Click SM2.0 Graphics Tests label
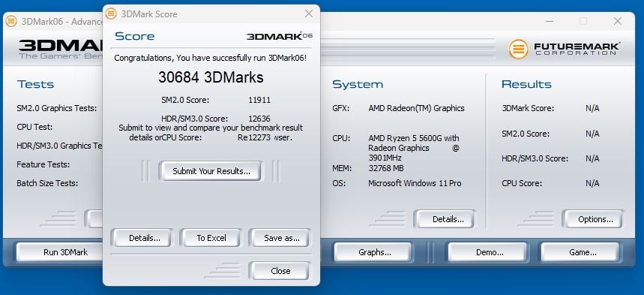The width and height of the screenshot is (644, 295). click(57, 108)
